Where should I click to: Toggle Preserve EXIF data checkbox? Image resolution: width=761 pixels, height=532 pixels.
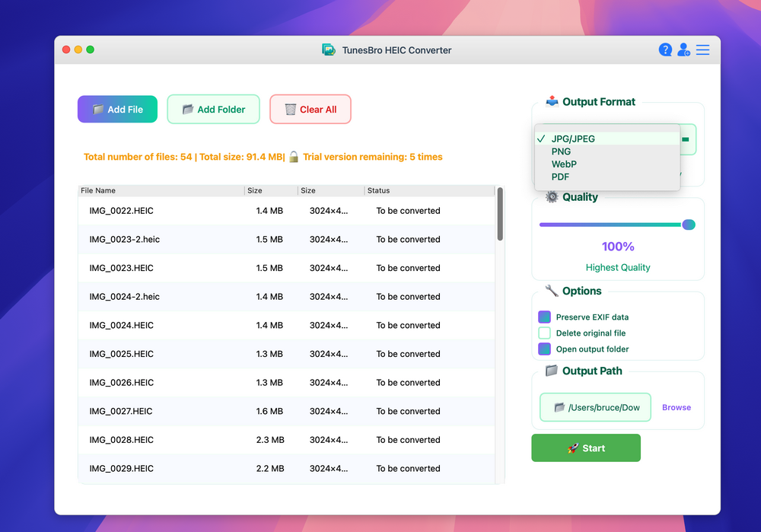click(545, 317)
